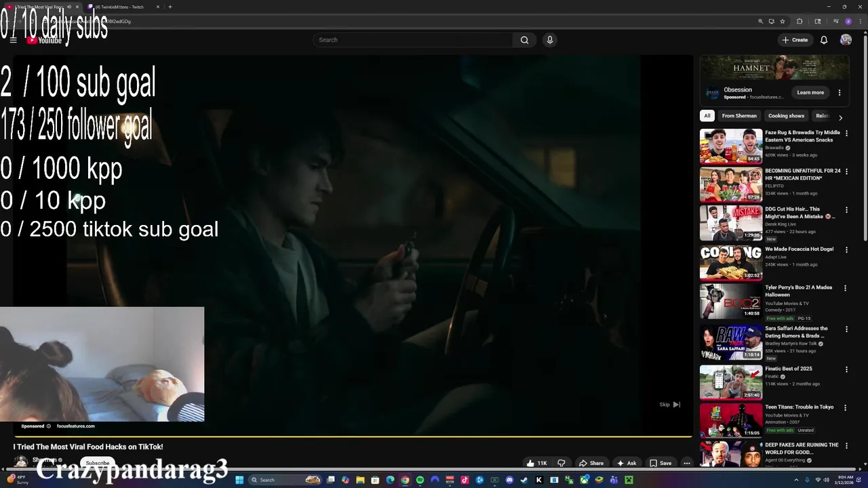
Task: Open the zoom magnifier in address bar
Action: (760, 21)
